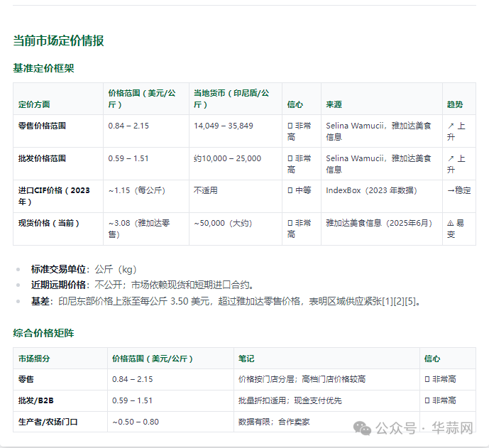The image size is (489, 448).
Task: Select the 进口CIF价格(2023年) row label
Action: pyautogui.click(x=54, y=196)
